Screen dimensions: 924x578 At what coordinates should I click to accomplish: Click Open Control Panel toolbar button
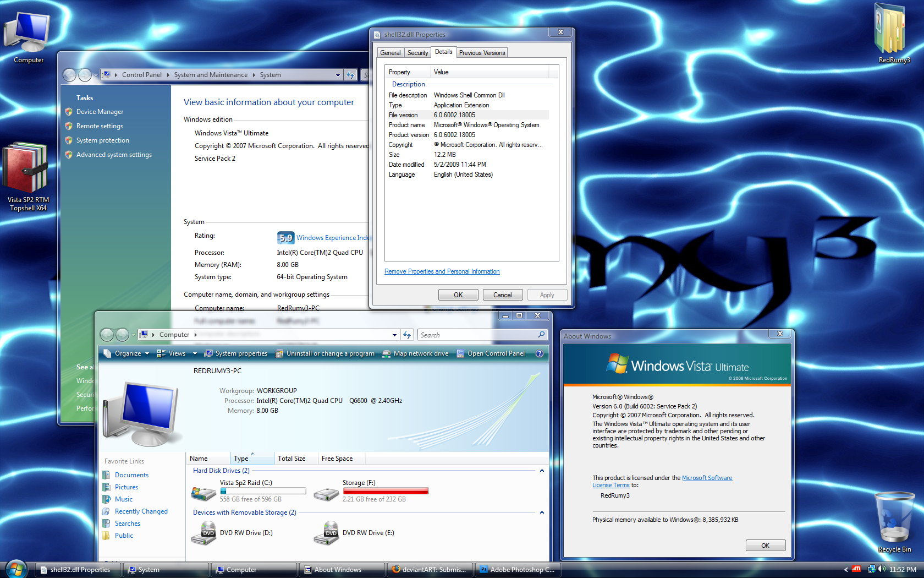(491, 353)
